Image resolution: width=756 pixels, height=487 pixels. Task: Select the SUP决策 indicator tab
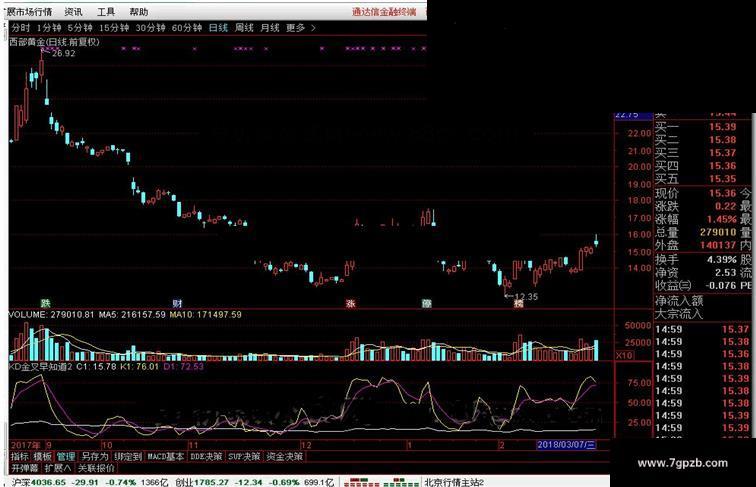pos(244,456)
